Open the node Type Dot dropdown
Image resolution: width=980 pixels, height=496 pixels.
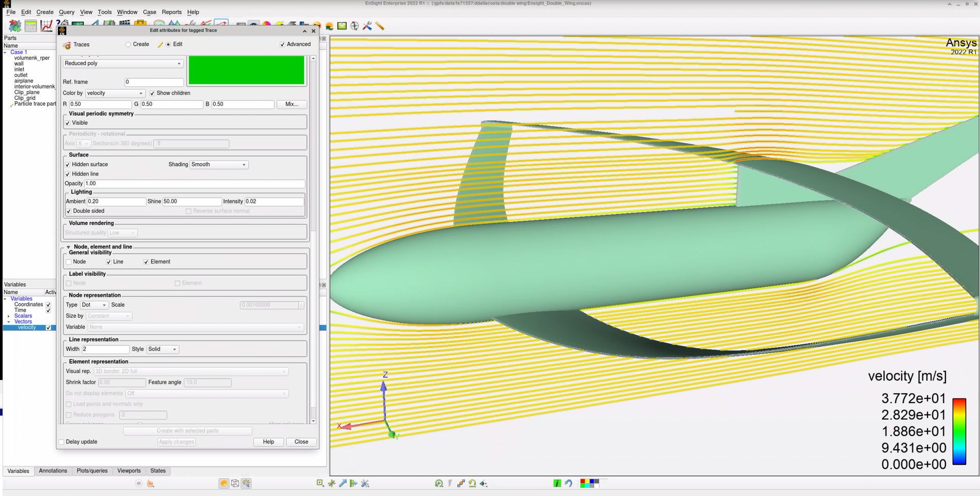94,305
